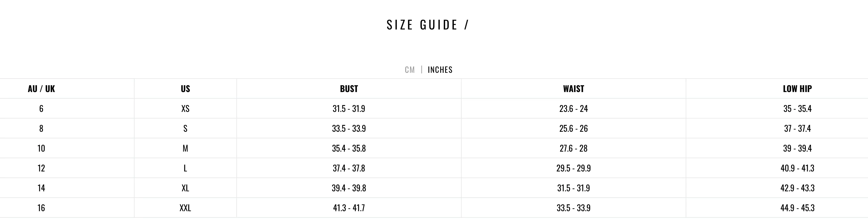This screenshot has width=868, height=222.
Task: Select the INCHES unit option
Action: coord(440,70)
